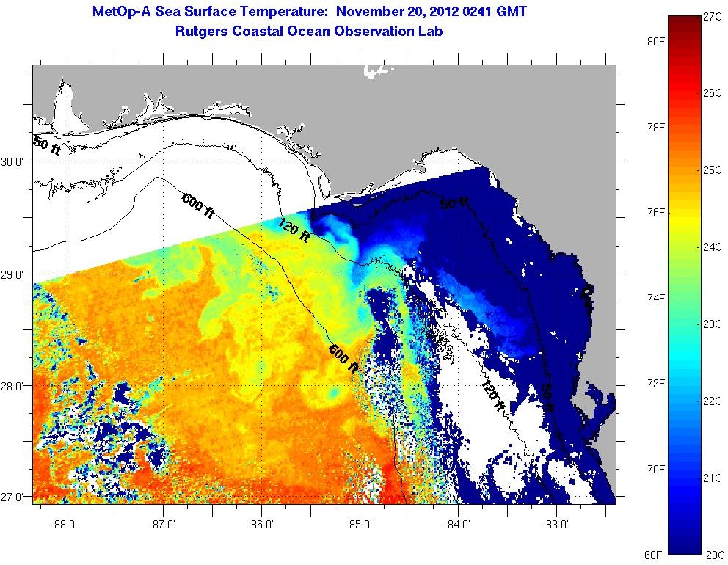Select the -88 0' longitude axis label
728x565 pixels.
(65, 525)
